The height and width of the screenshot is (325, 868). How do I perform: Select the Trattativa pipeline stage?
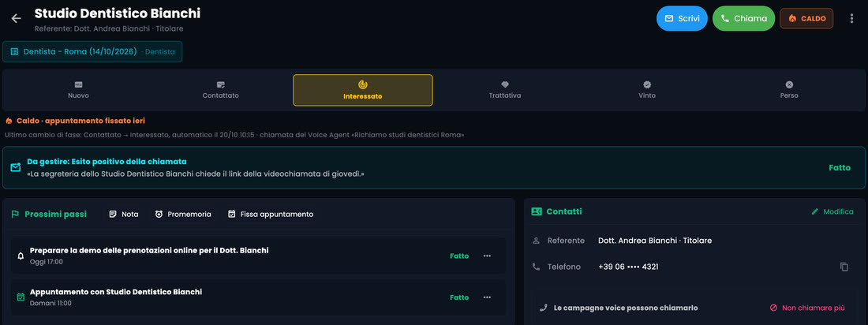point(505,90)
